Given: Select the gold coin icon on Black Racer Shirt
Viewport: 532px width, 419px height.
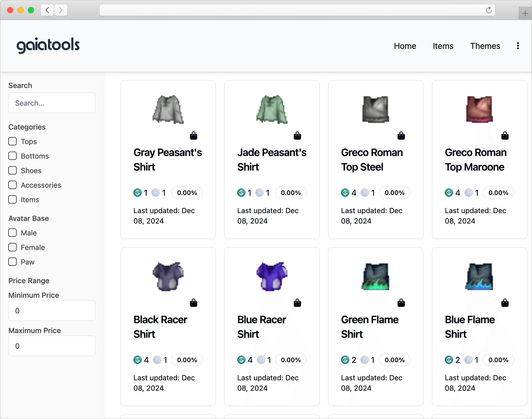Looking at the screenshot, I should coord(138,360).
